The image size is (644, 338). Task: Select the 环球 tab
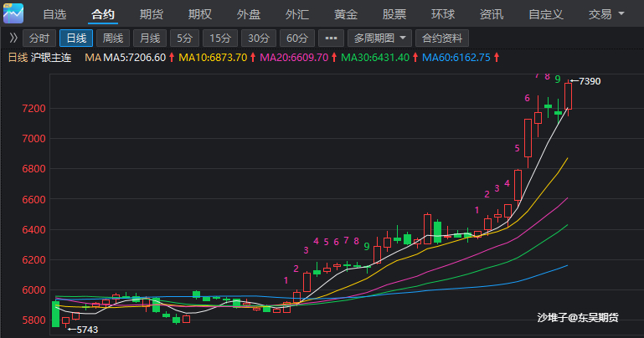pos(443,14)
